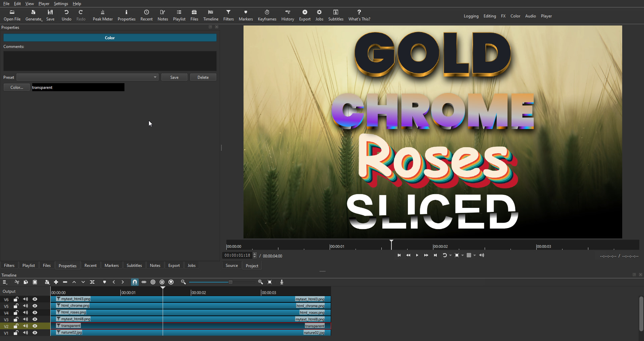Screen dimensions: 644x341
Task: Split clip at playhead icon
Action: [92, 282]
